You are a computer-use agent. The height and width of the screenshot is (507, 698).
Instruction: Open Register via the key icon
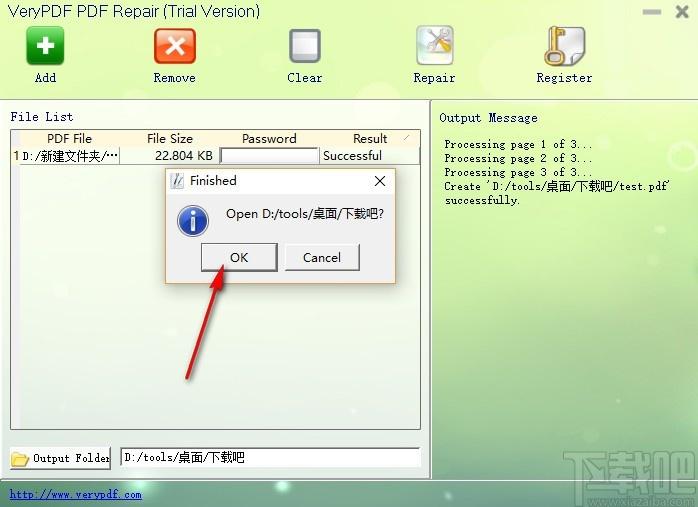pos(564,46)
